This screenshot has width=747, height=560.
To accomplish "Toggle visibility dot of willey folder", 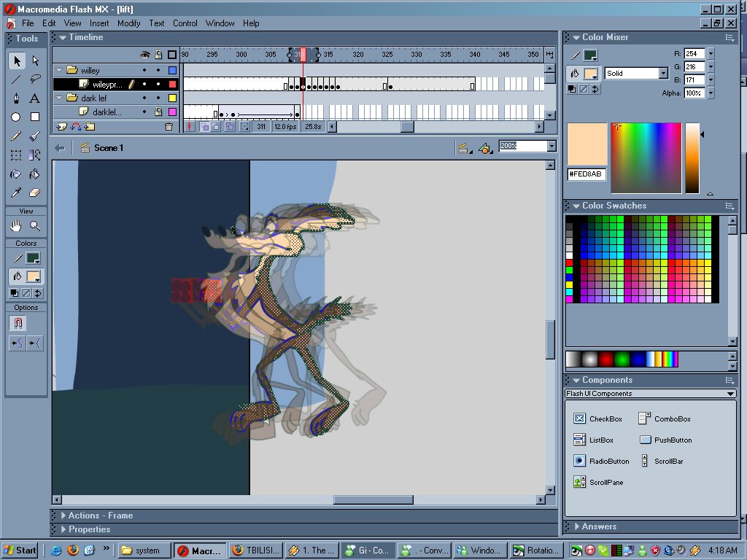I will 145,71.
